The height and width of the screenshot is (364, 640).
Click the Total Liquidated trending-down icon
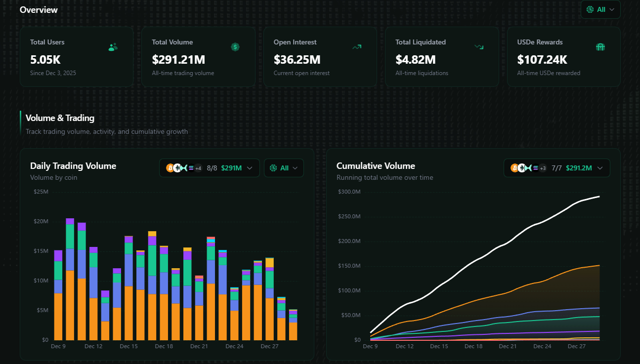click(478, 47)
